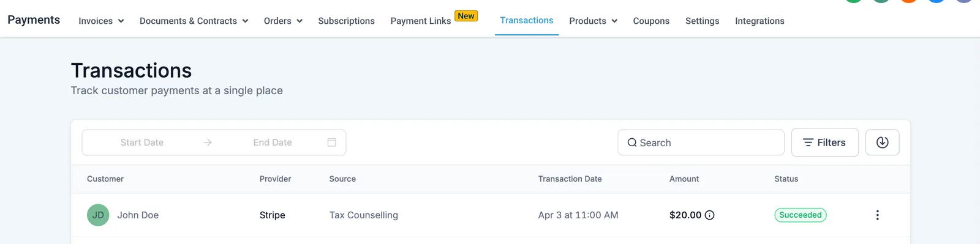Open the three-dot menu for John Doe

pos(877,215)
